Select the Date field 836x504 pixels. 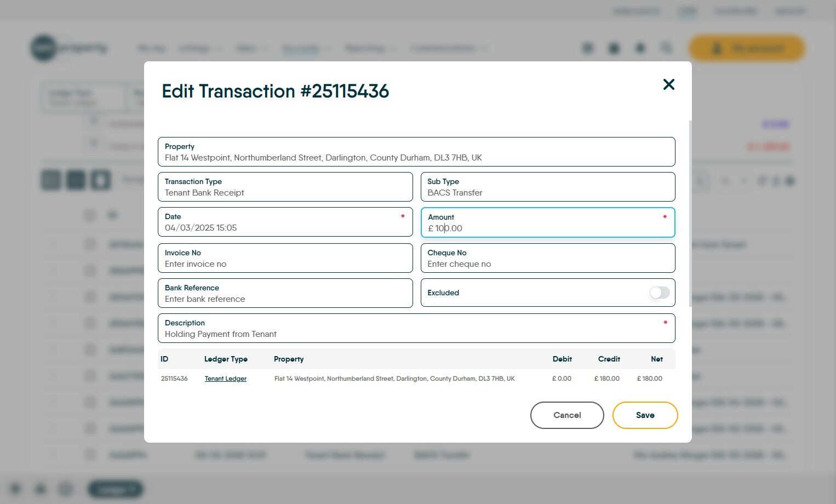(x=285, y=222)
